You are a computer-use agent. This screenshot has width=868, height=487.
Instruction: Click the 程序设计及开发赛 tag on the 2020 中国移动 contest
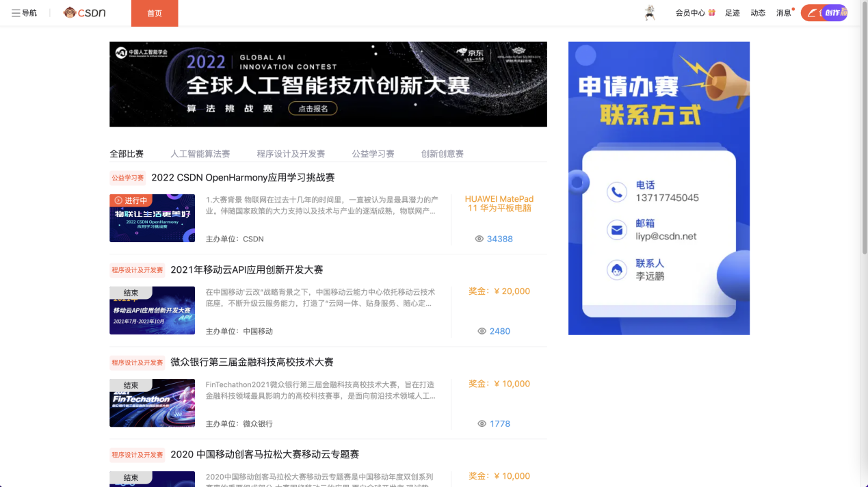click(137, 455)
